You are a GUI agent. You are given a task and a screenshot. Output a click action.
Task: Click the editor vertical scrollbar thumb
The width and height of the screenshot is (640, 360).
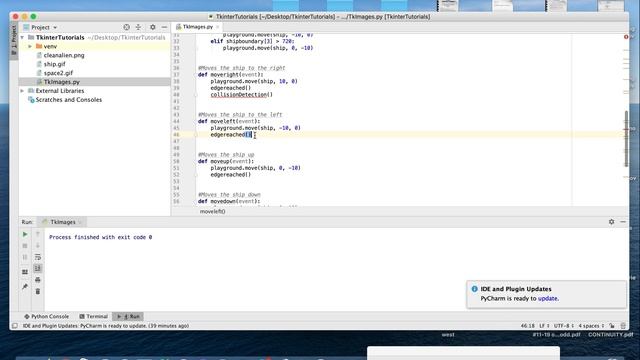click(x=626, y=139)
